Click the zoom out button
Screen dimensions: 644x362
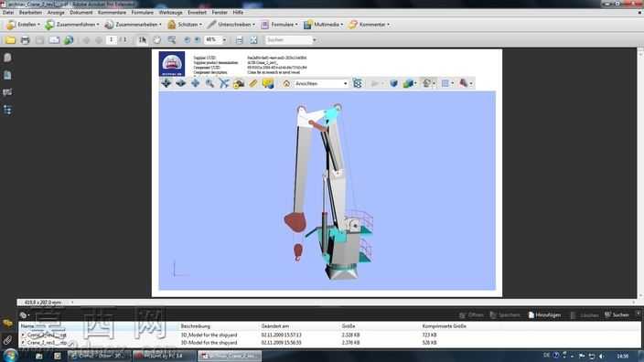(x=187, y=40)
